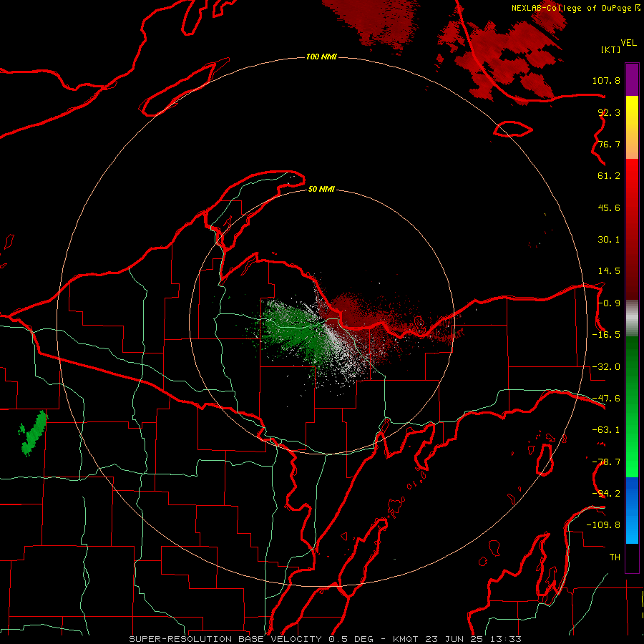Screen dimensions: 644x644
Task: Click the 50 NMI range ring label
Action: [321, 190]
